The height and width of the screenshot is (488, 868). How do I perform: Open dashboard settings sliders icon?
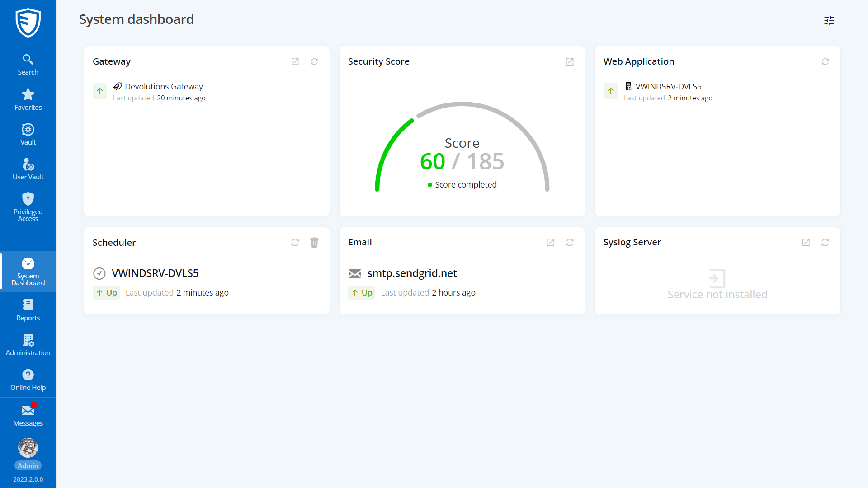(x=829, y=20)
